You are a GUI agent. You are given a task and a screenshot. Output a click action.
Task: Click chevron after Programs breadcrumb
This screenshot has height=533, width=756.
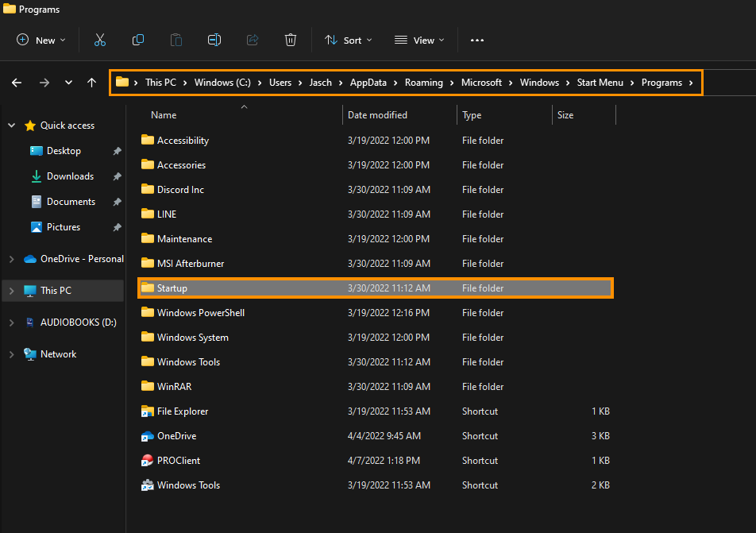click(691, 83)
